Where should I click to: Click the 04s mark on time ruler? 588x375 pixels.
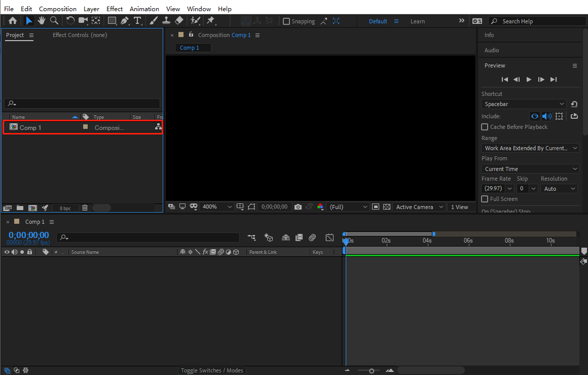tap(427, 240)
